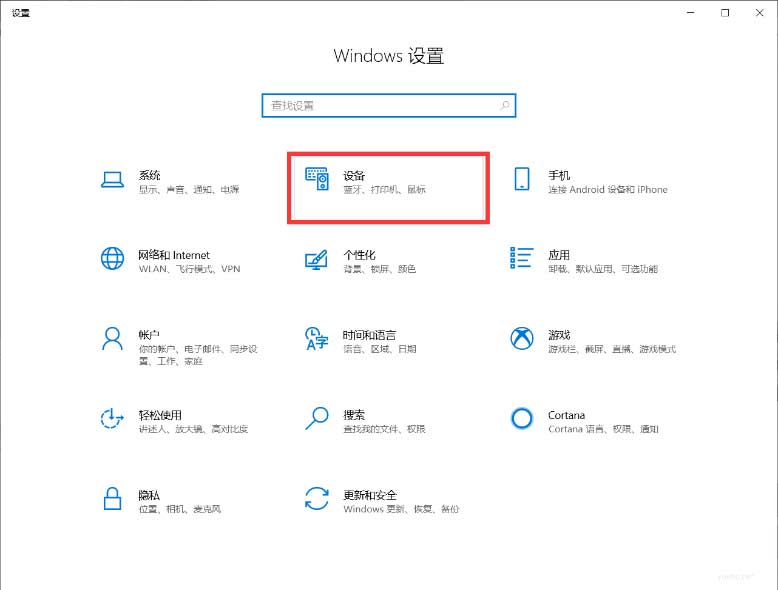Screen dimensions: 778x590
Task: Open 网络和 Internet settings title
Action: click(174, 255)
